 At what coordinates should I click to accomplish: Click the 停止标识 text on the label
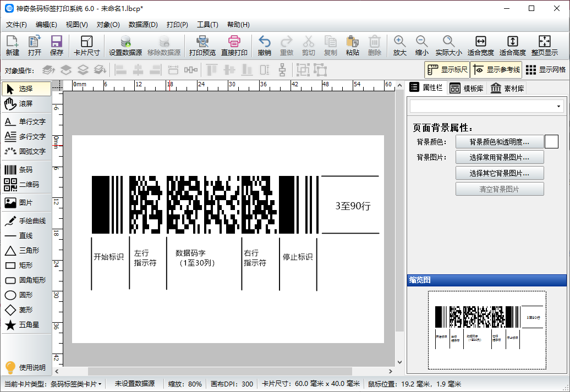click(x=298, y=257)
